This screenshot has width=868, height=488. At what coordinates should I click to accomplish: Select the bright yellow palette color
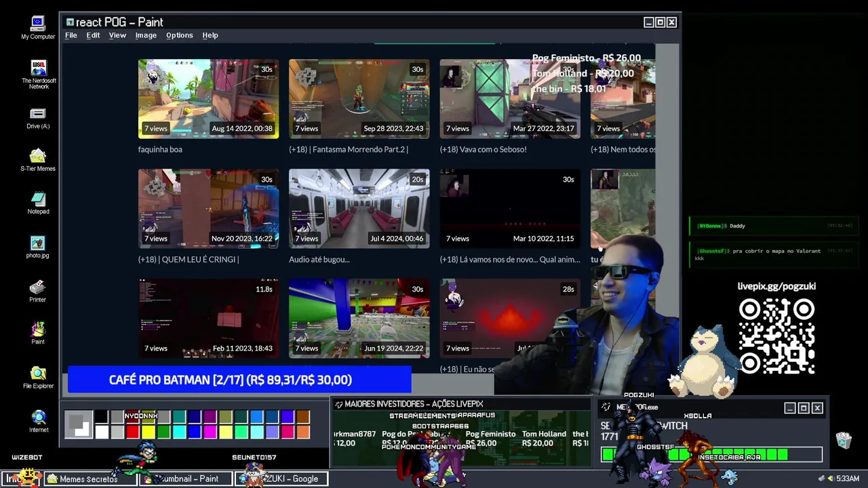coord(149,432)
